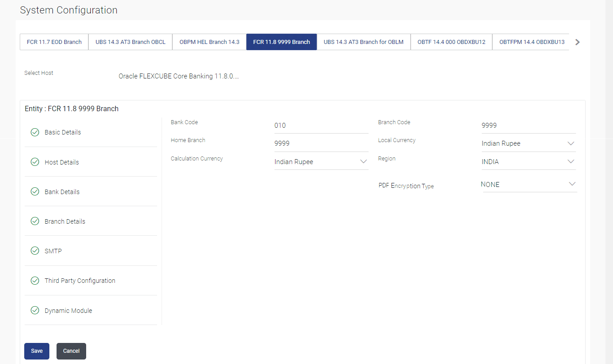
Task: Expand the PDF Encryption Type dropdown arrow
Action: pyautogui.click(x=572, y=184)
